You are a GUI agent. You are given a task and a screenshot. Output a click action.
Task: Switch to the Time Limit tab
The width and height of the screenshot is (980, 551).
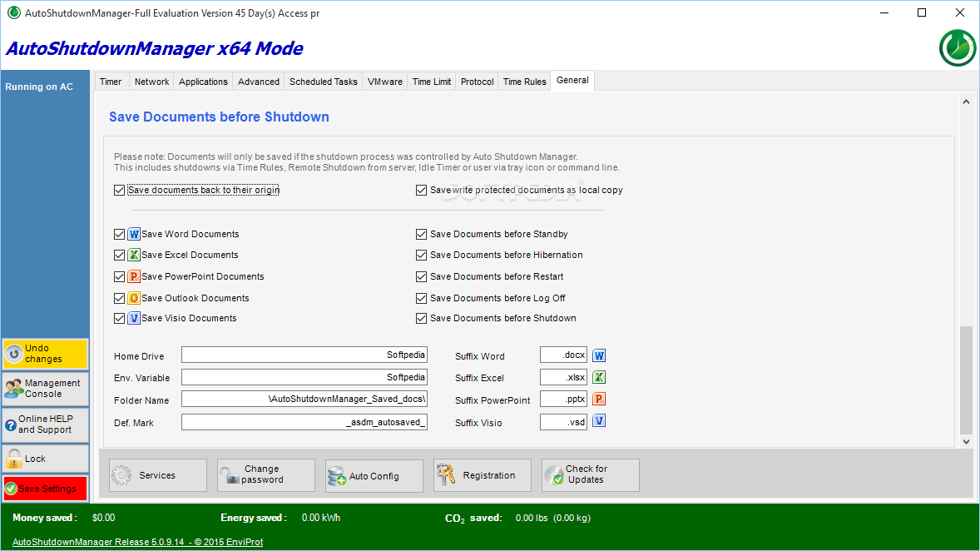click(x=431, y=82)
